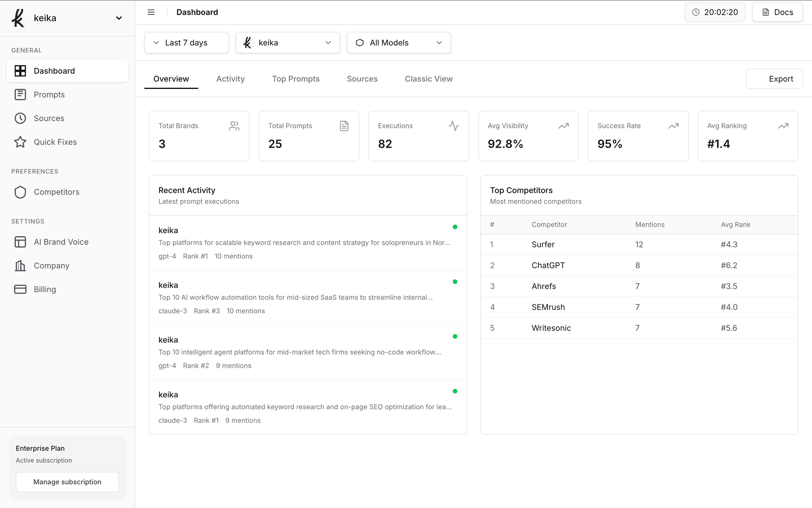Click green status dot on on-page SEO optimization row
This screenshot has width=812, height=508.
pyautogui.click(x=455, y=391)
